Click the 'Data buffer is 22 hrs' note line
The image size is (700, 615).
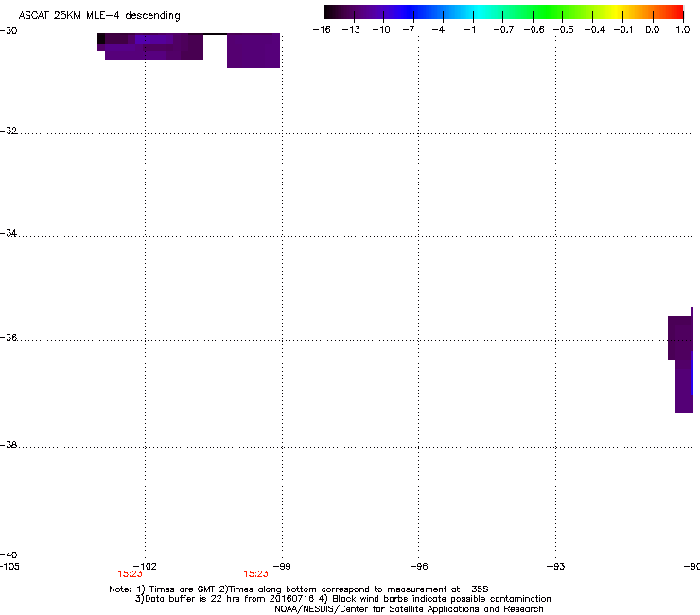342,599
